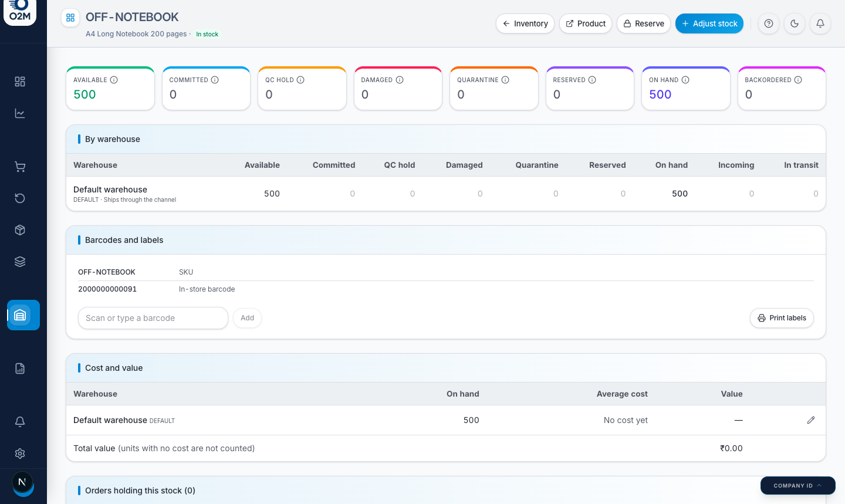The image size is (845, 504).
Task: Show info for the Available card
Action: click(x=114, y=80)
